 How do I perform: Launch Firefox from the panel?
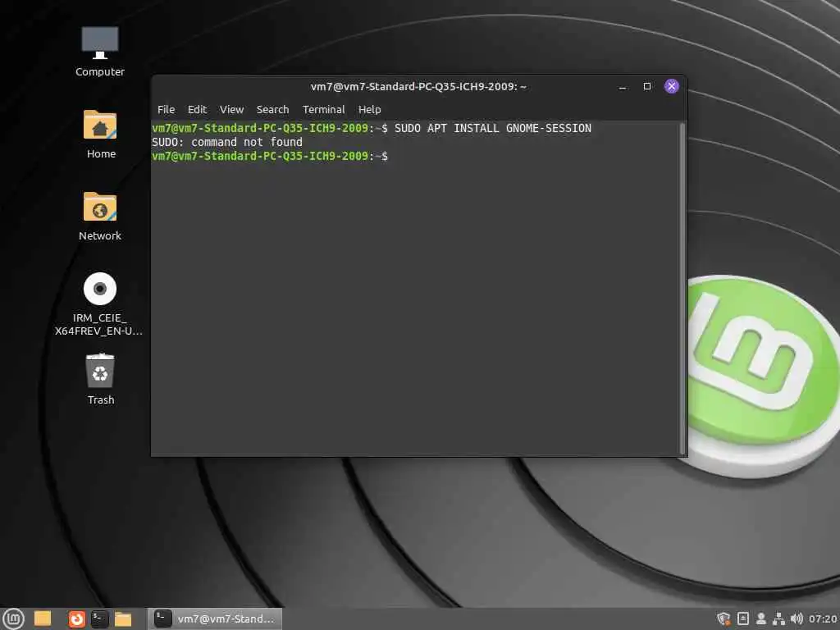tap(76, 619)
